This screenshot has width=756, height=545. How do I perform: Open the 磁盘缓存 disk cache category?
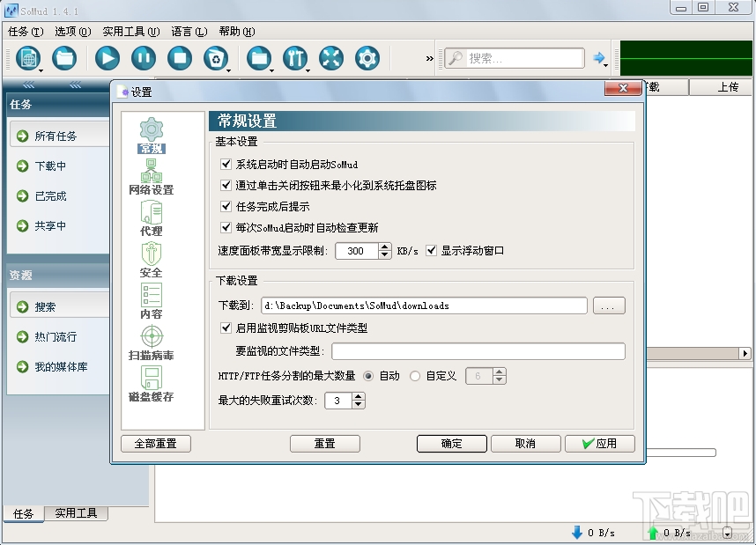(x=152, y=384)
